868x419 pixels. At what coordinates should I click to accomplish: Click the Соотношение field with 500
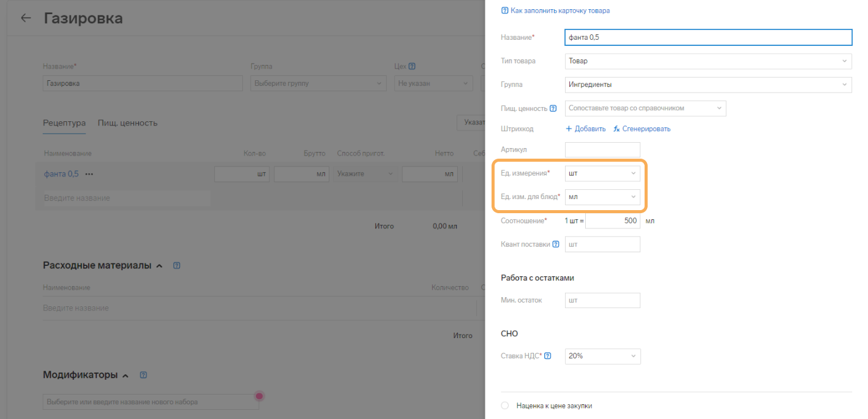pos(613,221)
